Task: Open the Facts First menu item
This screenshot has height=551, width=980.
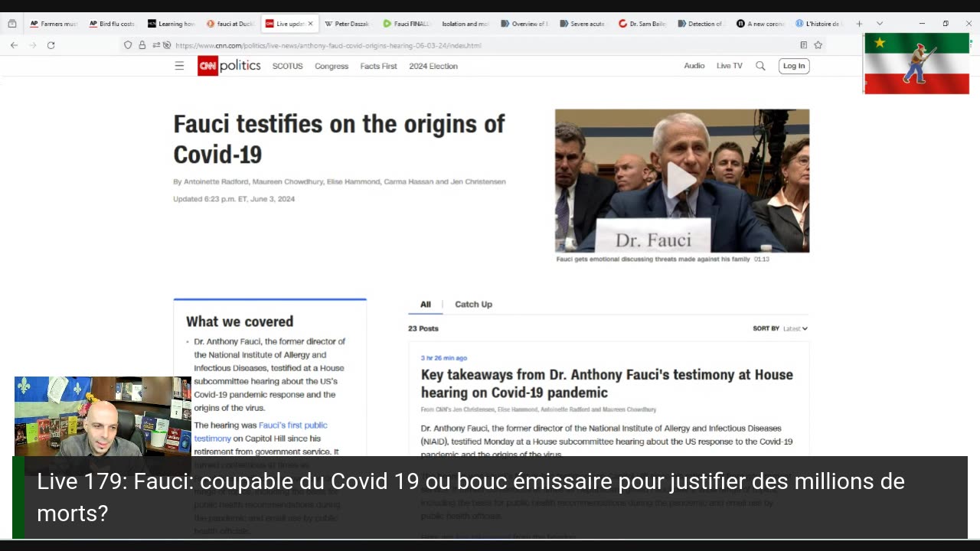Action: 378,66
